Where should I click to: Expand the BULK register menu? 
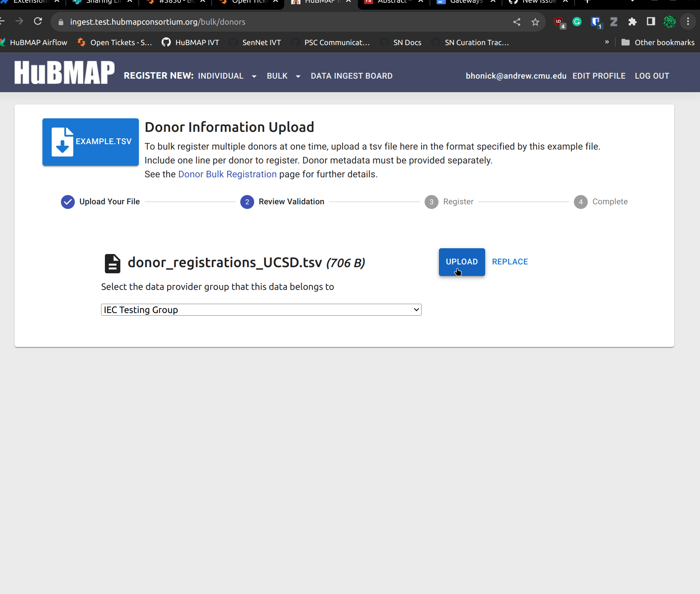[x=283, y=76]
